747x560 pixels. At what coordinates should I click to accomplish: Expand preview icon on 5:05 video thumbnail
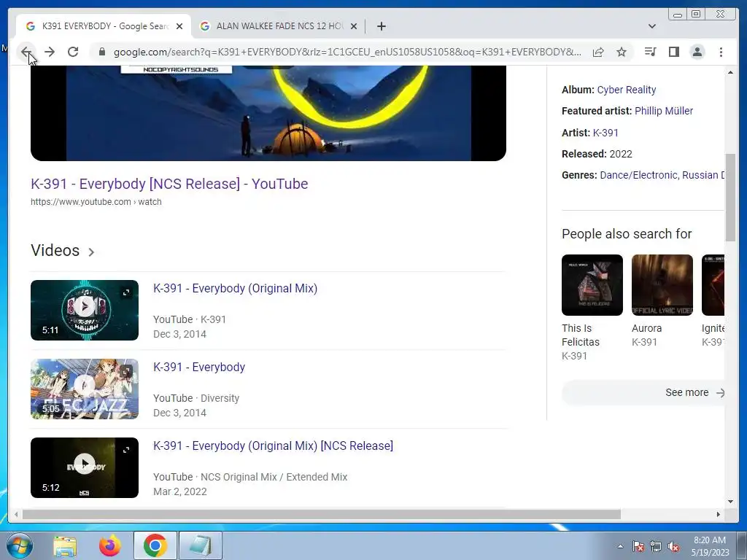126,371
